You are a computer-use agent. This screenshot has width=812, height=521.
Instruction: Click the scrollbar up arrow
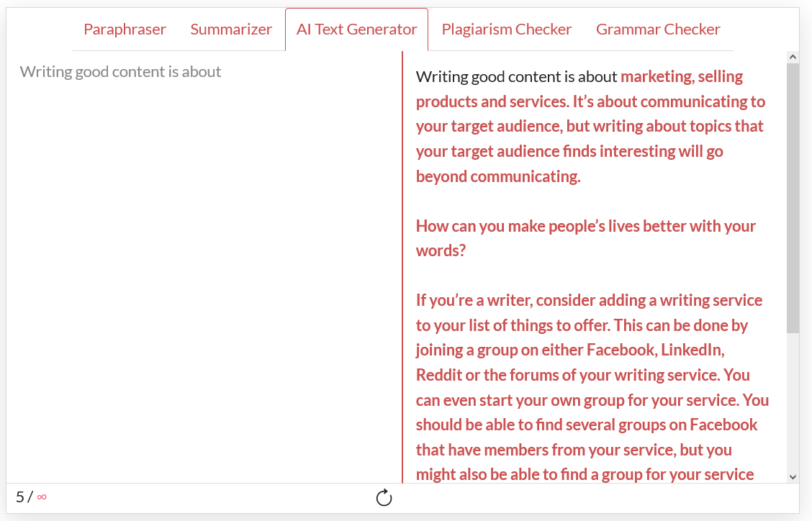[x=793, y=57]
